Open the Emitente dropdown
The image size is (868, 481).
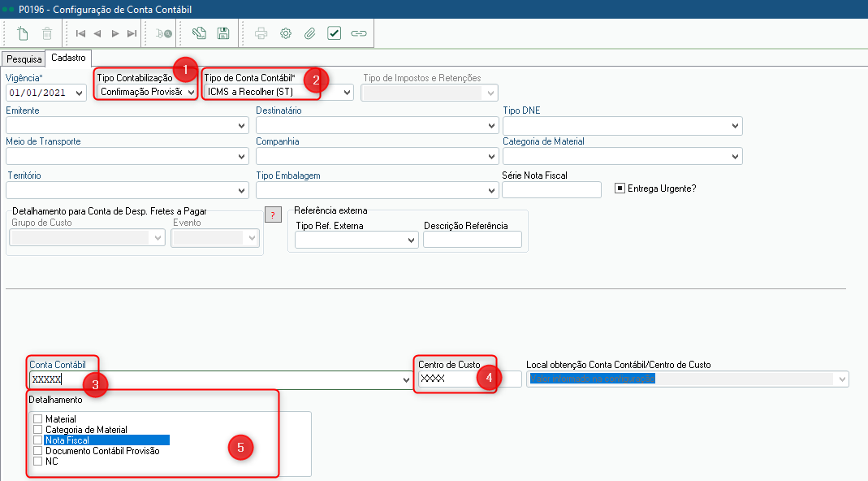tap(242, 126)
